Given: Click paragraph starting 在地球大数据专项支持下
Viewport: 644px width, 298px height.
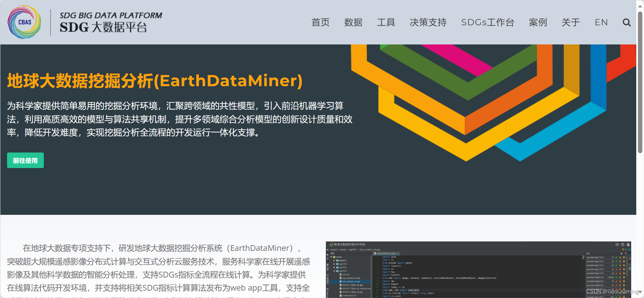Looking at the screenshot, I should tap(158, 271).
